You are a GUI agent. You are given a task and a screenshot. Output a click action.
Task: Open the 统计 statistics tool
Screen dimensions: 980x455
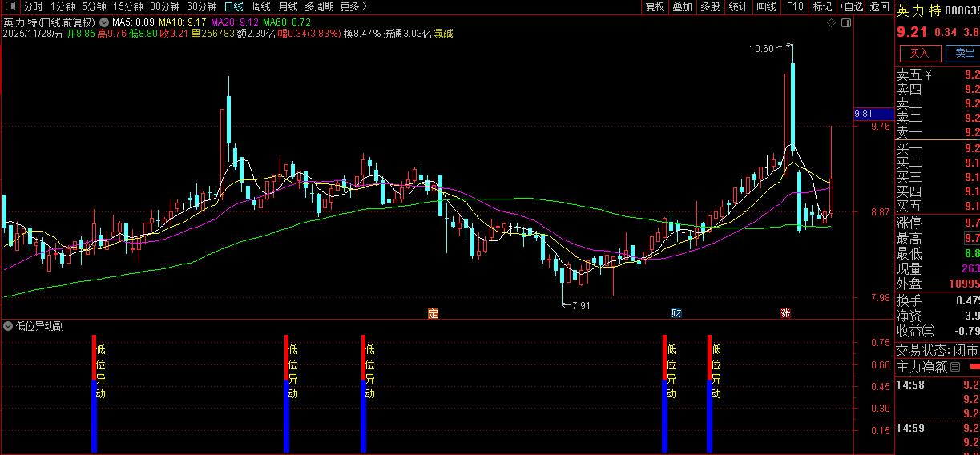(x=738, y=6)
